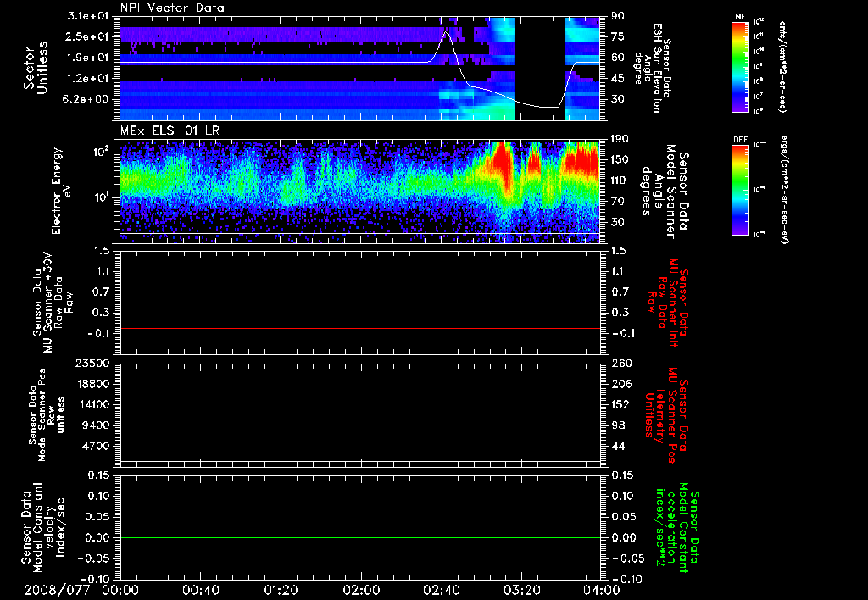The image size is (868, 600).
Task: Click the '44' telemetry tick value
Action: pyautogui.click(x=618, y=446)
